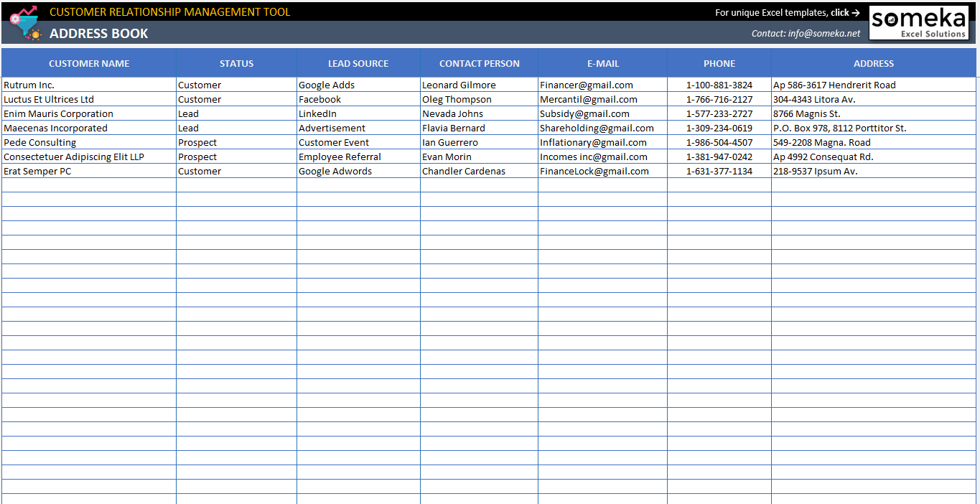Select contact person Flavia Bernard

coord(453,128)
